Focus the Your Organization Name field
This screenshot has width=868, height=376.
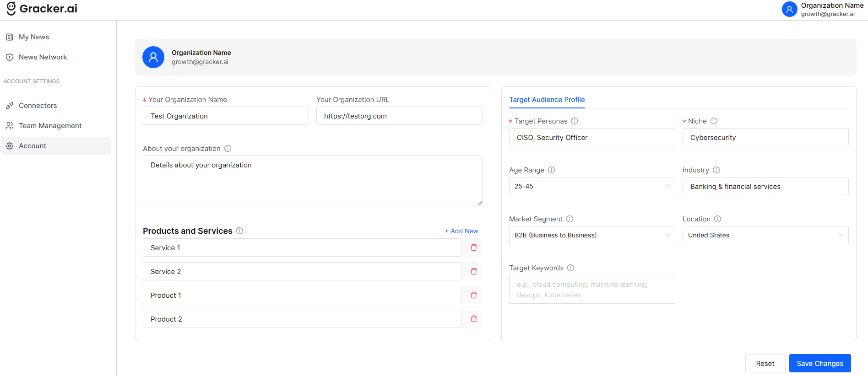click(226, 116)
